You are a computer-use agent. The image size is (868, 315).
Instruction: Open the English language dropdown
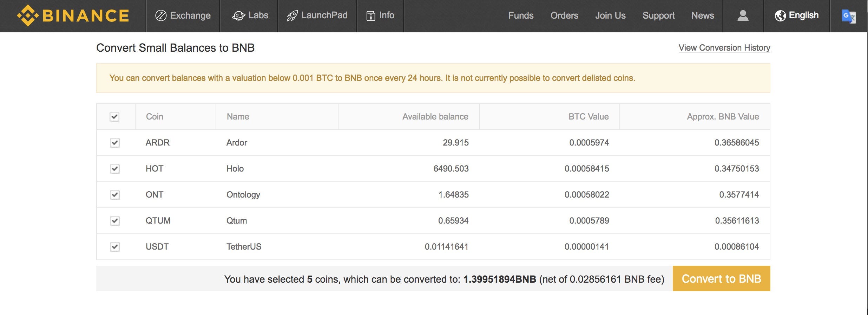tap(797, 15)
